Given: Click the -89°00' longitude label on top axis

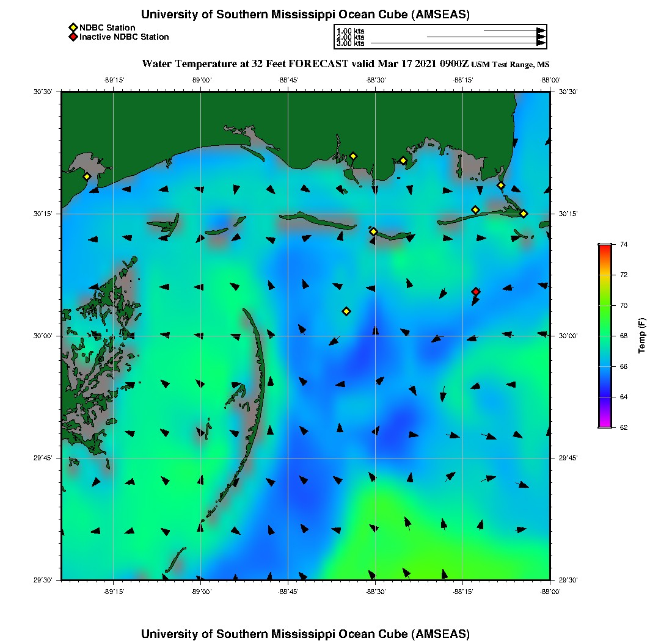Looking at the screenshot, I should point(201,80).
